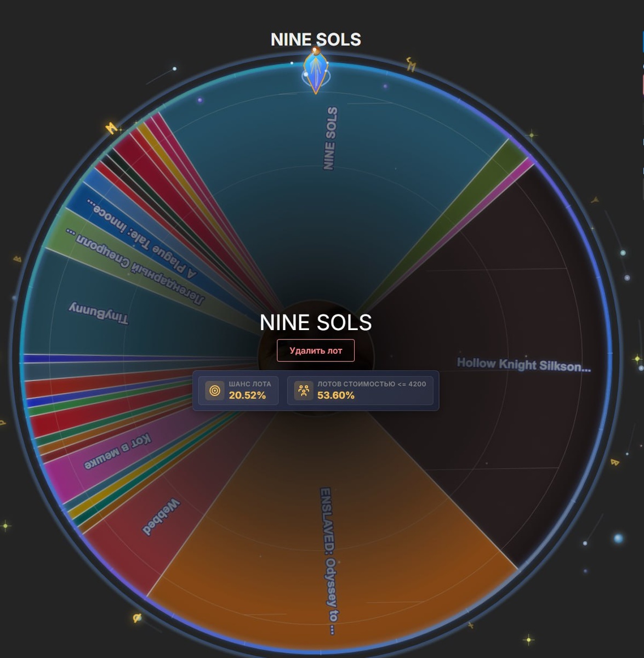The height and width of the screenshot is (658, 644).
Task: Click the '20.52%' lot chance value
Action: pos(247,395)
